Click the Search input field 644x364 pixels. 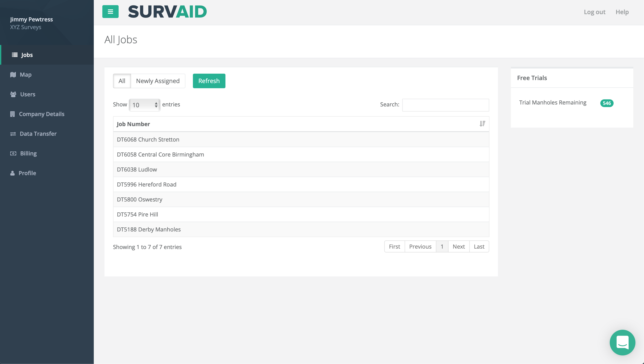click(445, 105)
